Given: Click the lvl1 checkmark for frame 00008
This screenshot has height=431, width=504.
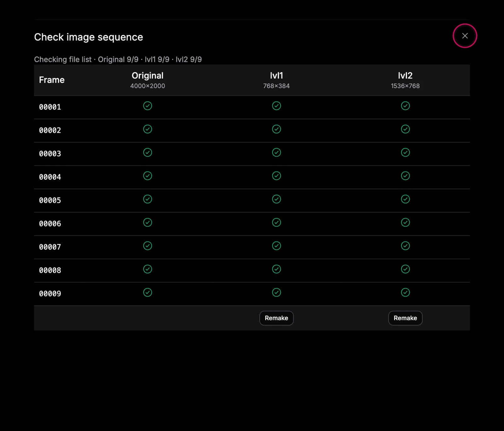Looking at the screenshot, I should (276, 269).
